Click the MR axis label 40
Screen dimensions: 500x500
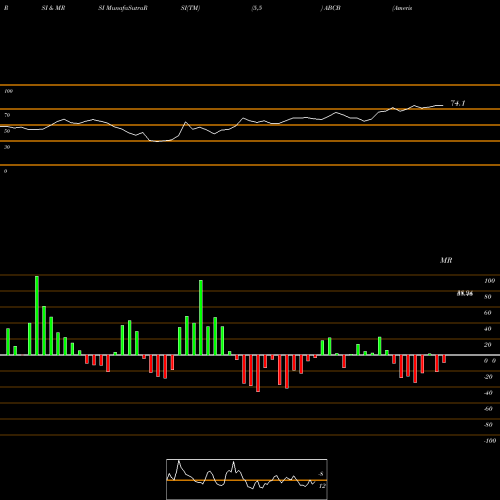[488, 329]
